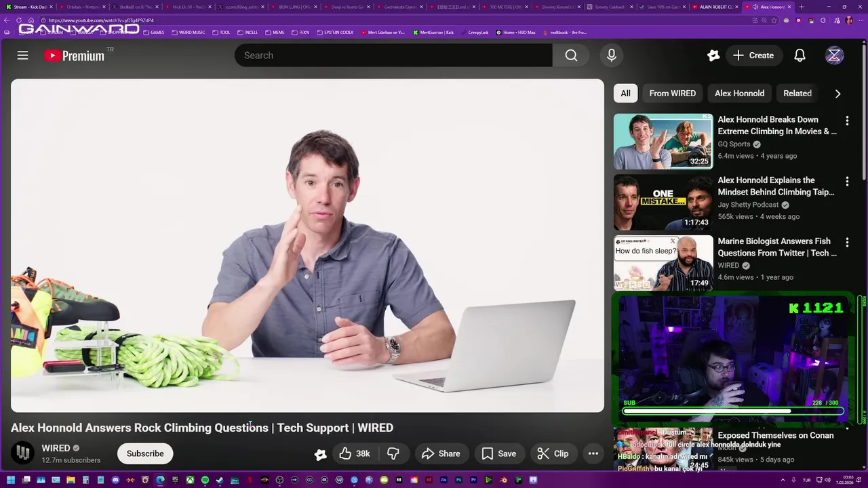Open Windows Start menu
Image resolution: width=868 pixels, height=488 pixels.
click(x=10, y=481)
